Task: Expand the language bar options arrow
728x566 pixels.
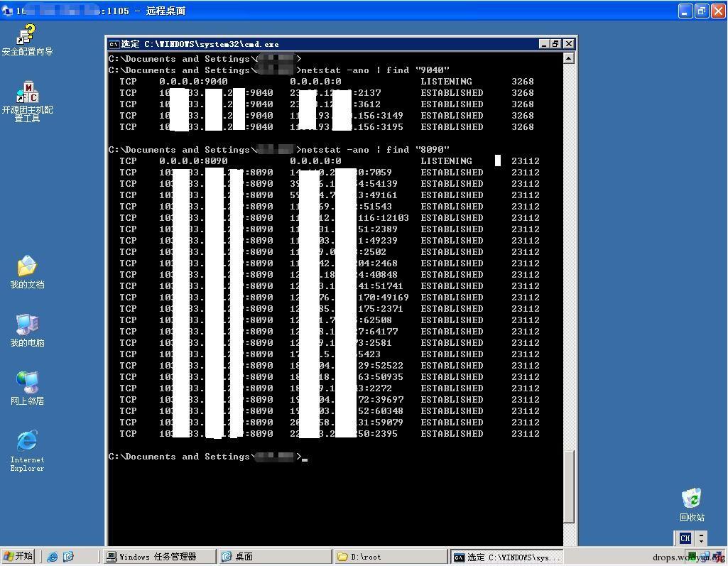Action: click(x=701, y=538)
